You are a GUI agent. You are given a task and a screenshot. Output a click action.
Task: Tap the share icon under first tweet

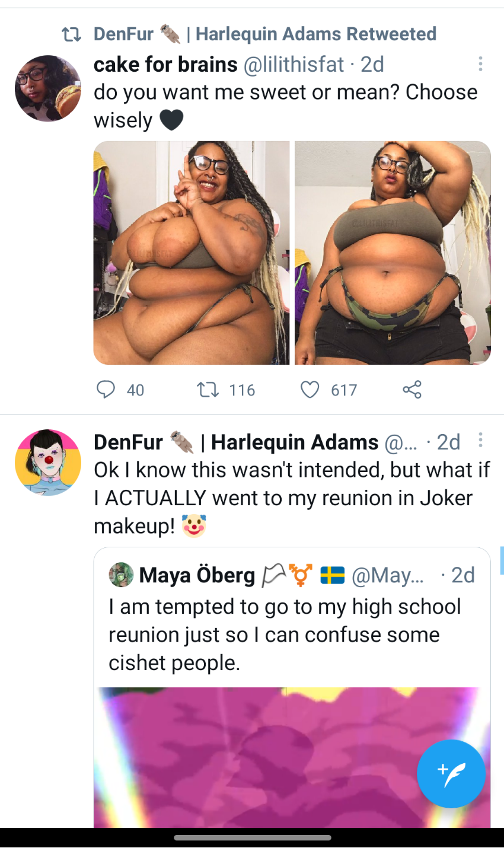tap(412, 390)
